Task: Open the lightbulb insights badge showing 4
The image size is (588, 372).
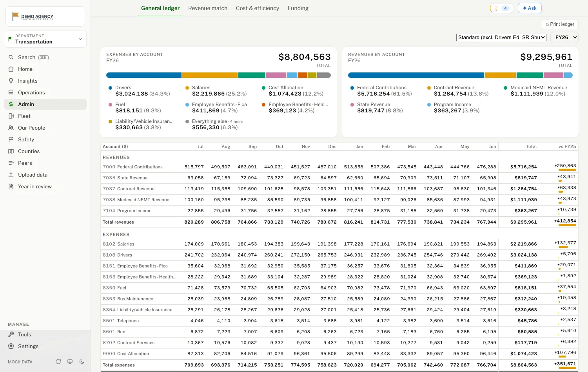Action: coord(502,8)
